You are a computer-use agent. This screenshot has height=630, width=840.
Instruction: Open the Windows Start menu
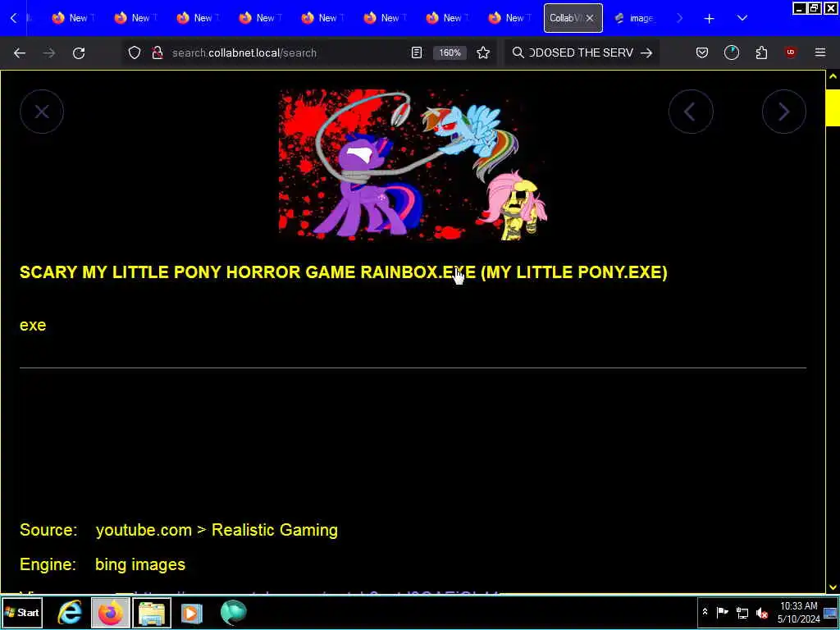22,612
